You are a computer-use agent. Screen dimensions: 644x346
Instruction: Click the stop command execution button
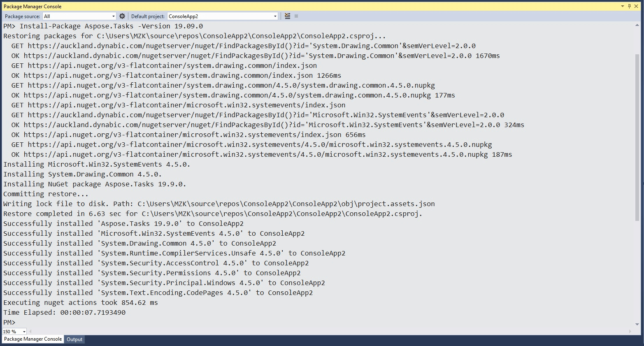296,16
